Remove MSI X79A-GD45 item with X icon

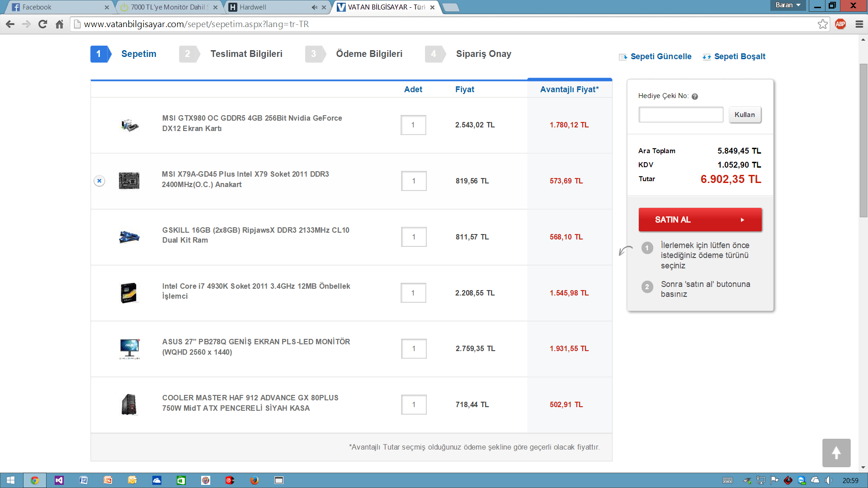coord(99,181)
